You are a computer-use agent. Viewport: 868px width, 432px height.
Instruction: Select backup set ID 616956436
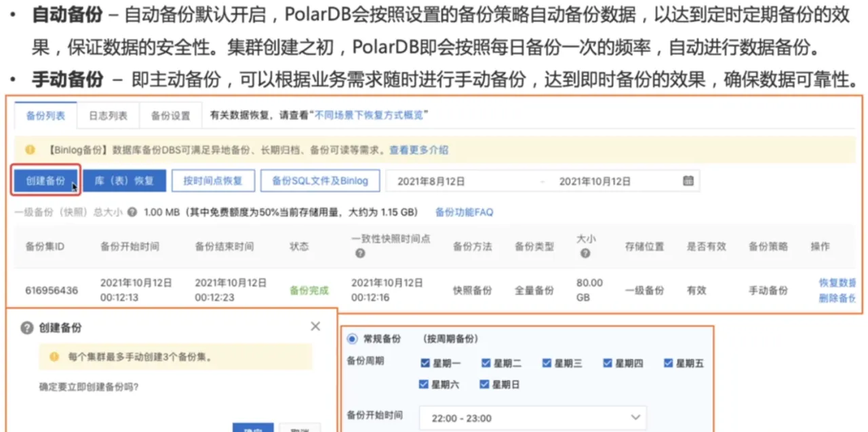click(52, 290)
